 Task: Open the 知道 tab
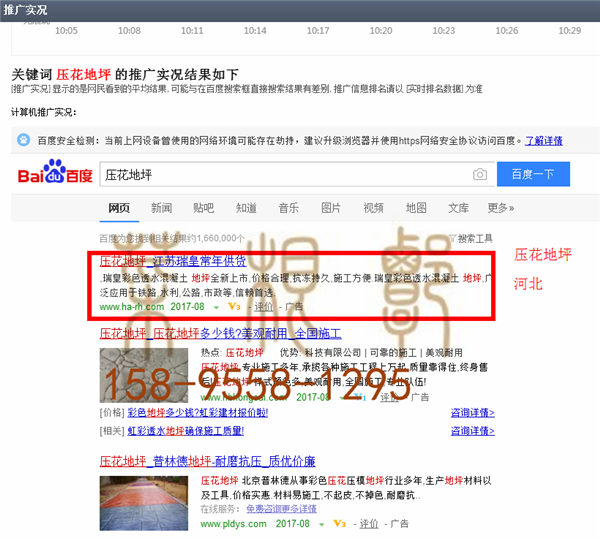click(246, 208)
